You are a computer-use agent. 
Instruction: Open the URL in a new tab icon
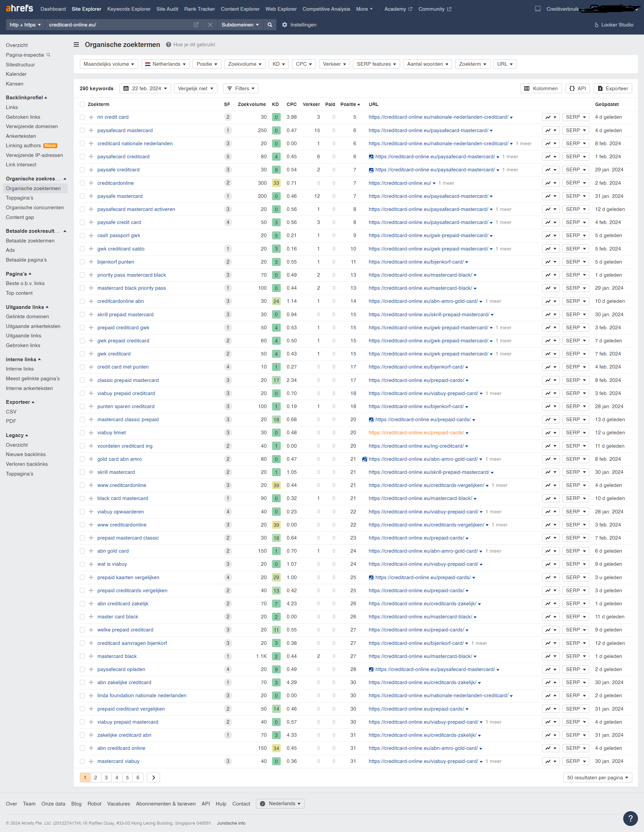tap(196, 25)
